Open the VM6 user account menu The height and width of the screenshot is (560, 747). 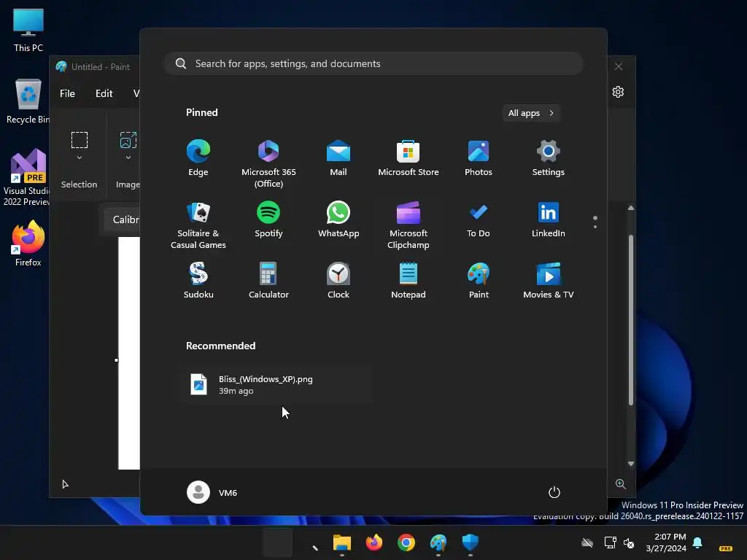(212, 492)
